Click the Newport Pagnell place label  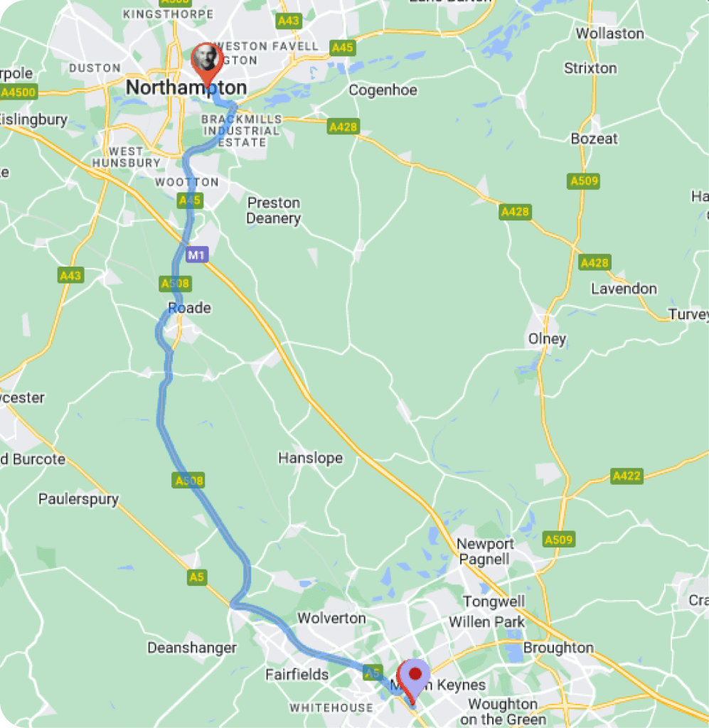coord(485,551)
